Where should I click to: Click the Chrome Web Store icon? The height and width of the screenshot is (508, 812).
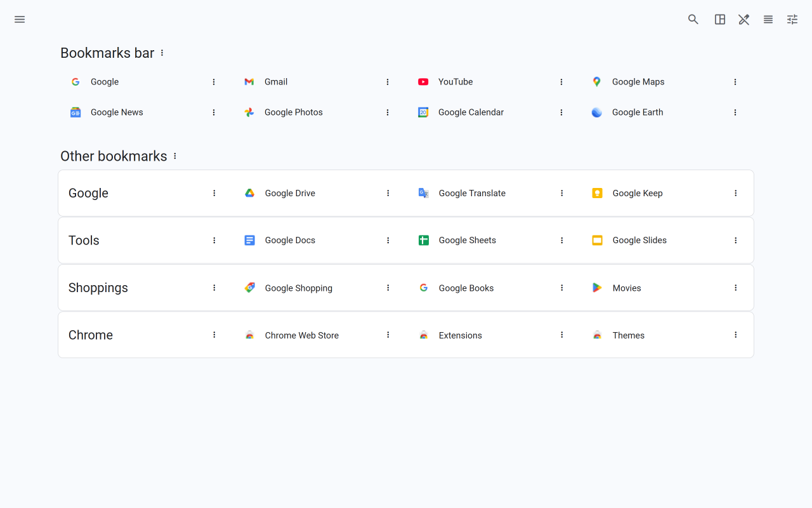250,335
